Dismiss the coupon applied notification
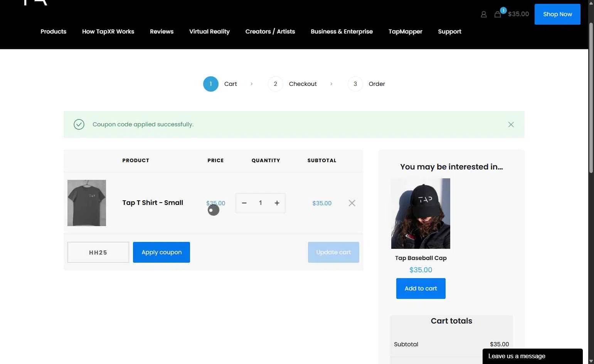Screen dimensions: 594x364 (511, 124)
